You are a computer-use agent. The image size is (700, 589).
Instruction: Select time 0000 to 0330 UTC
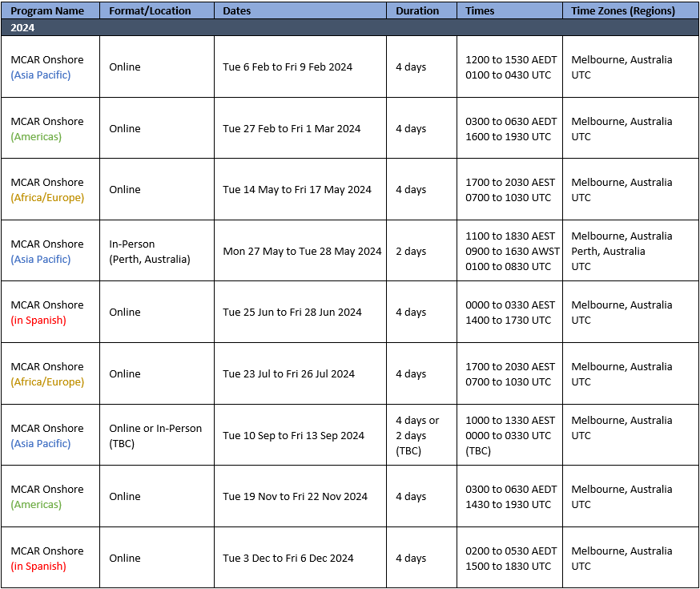[509, 436]
